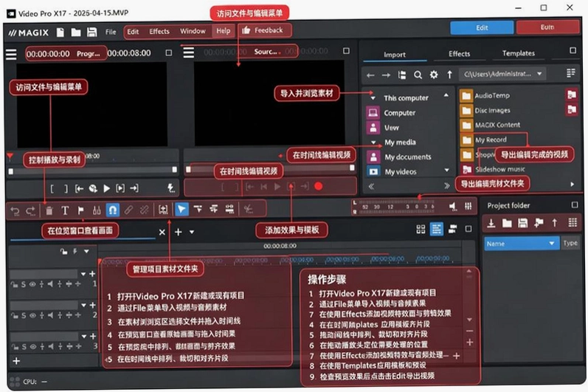Switch to the Effects tab in media pool
This screenshot has width=588, height=392.
[x=460, y=54]
